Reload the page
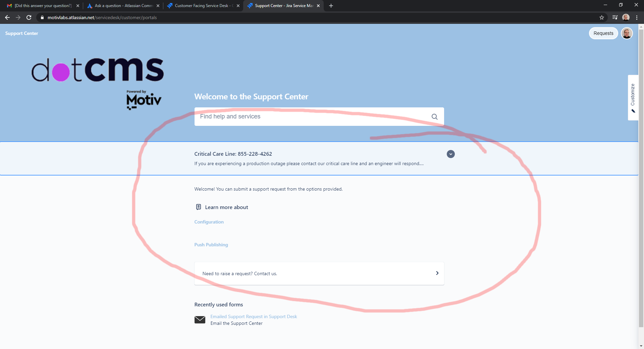Viewport: 644px width, 349px height. click(29, 17)
